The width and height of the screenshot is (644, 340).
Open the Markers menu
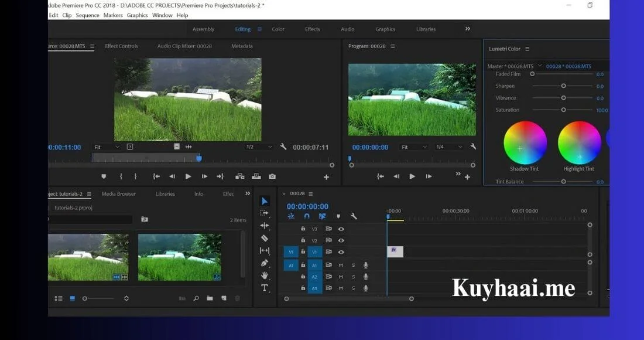(113, 15)
